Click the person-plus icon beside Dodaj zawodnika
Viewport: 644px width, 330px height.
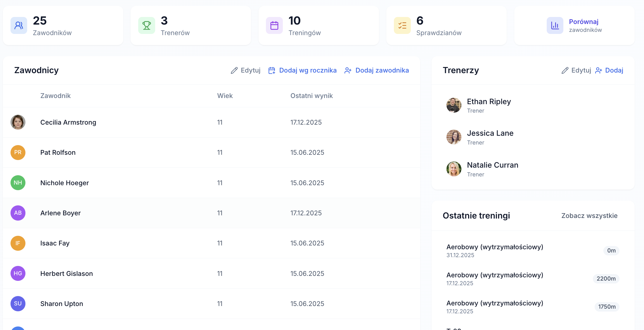[x=348, y=70]
